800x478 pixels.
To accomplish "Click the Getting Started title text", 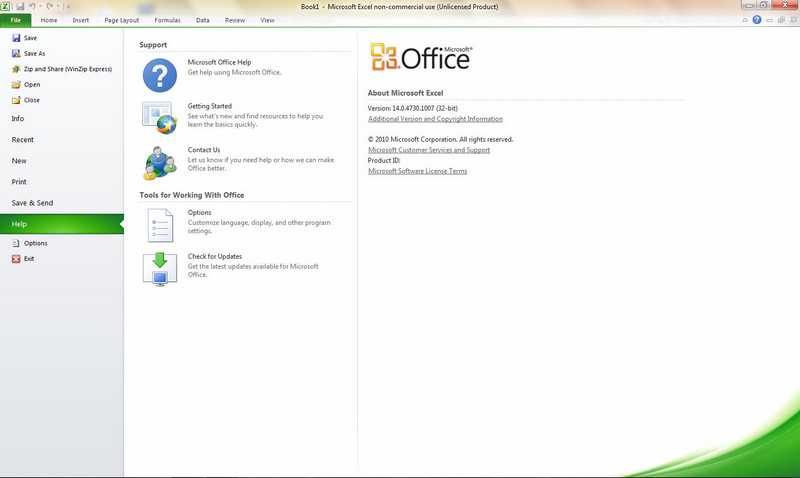I will click(x=210, y=106).
